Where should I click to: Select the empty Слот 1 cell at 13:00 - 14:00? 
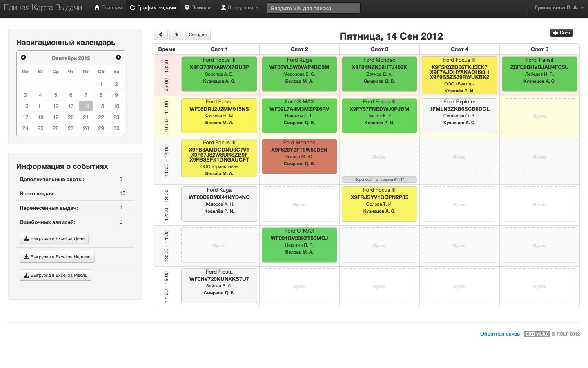(219, 245)
